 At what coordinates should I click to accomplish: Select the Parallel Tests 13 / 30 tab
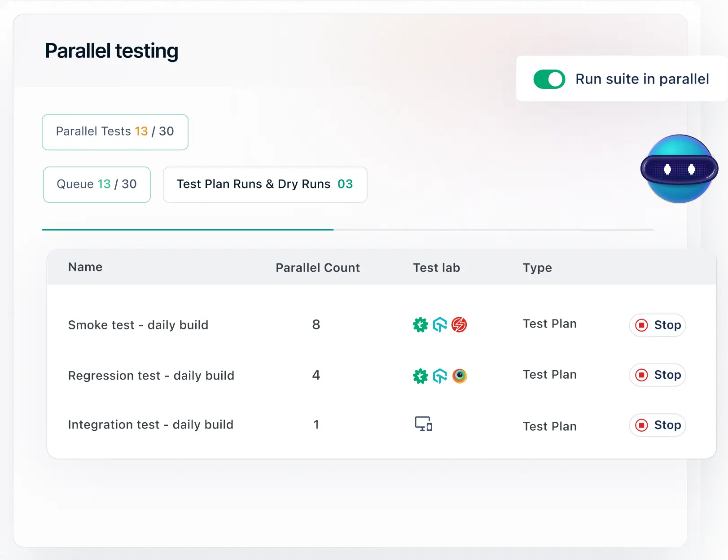coord(115,132)
